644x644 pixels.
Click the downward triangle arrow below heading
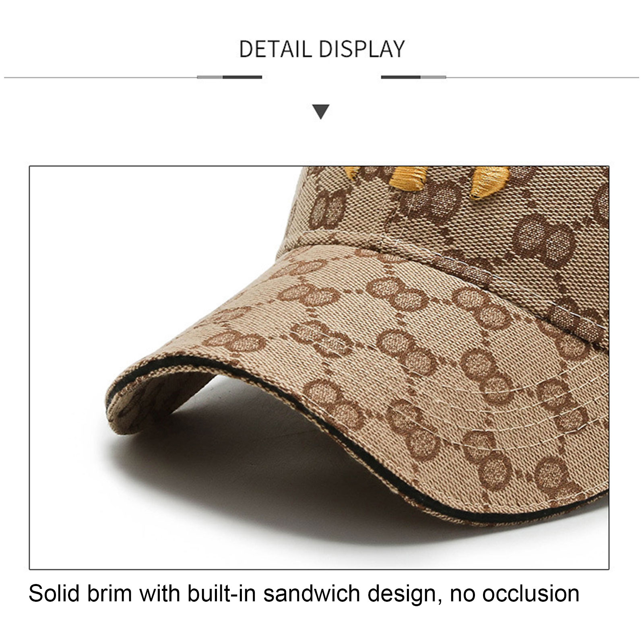pyautogui.click(x=321, y=111)
